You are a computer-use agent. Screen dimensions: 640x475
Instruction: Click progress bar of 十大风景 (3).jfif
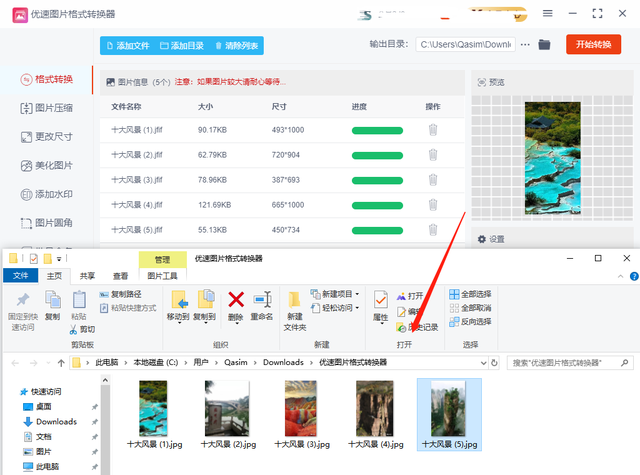pyautogui.click(x=377, y=180)
